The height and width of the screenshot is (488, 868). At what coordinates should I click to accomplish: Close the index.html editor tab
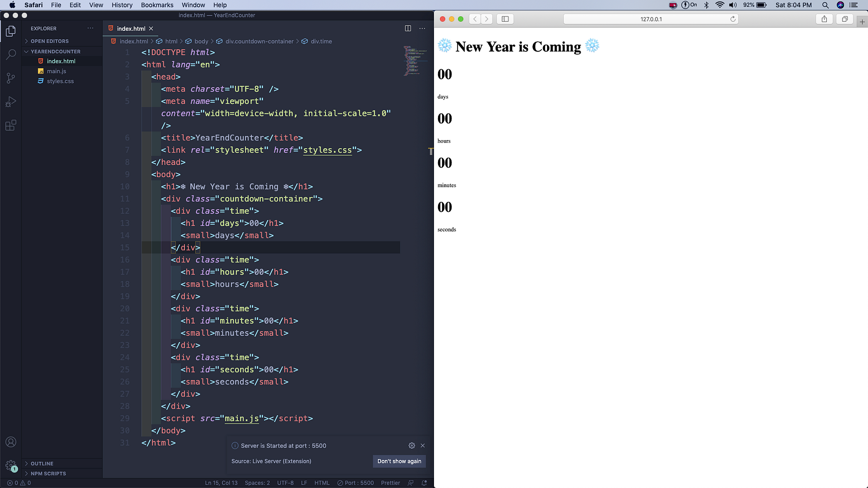(x=151, y=29)
